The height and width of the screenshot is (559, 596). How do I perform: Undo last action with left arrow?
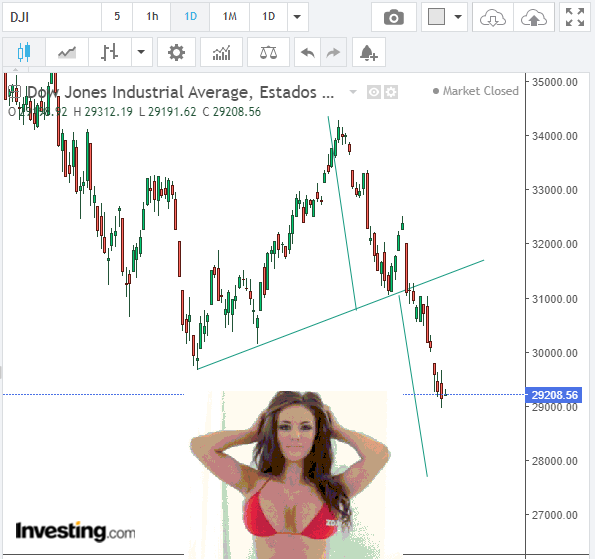pos(308,52)
